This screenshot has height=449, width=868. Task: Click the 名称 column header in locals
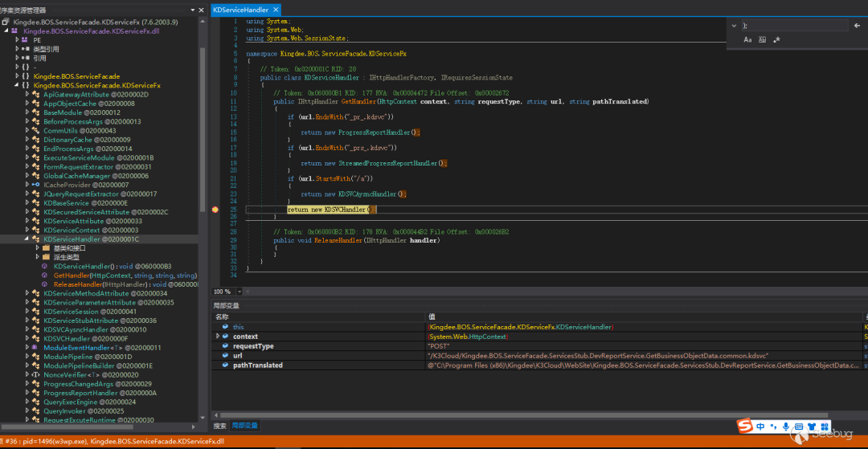click(318, 316)
